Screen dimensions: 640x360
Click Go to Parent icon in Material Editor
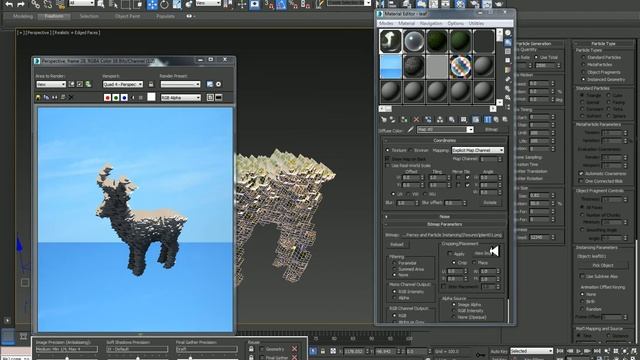tap(496, 120)
